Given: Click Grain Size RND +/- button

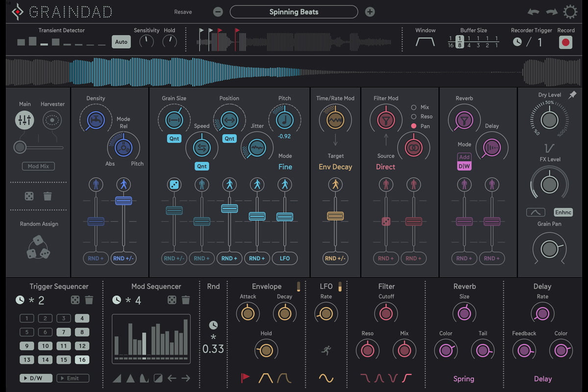Looking at the screenshot, I should tap(174, 258).
